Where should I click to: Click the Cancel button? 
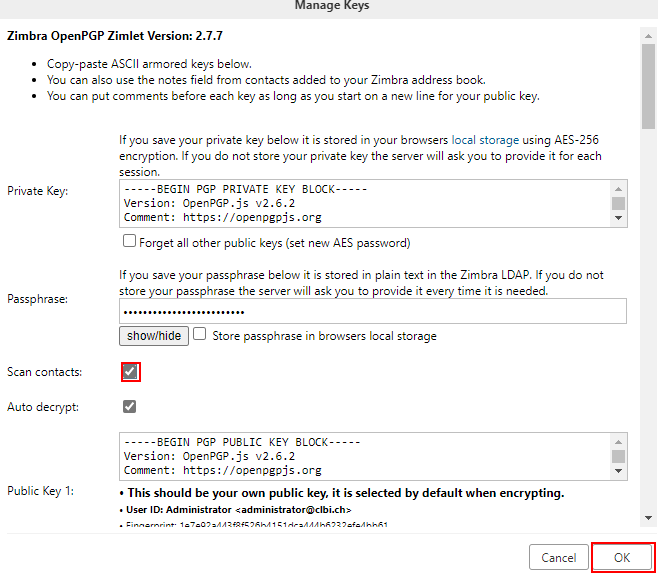click(x=559, y=557)
